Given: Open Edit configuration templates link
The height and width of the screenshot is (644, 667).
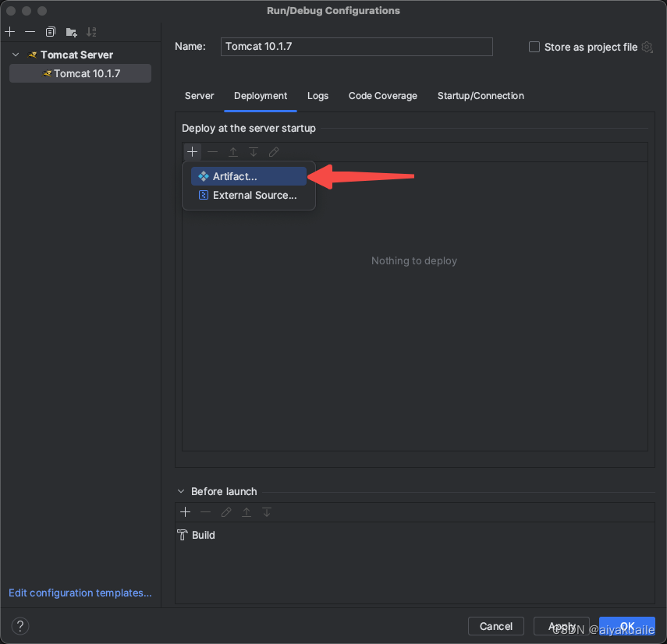Looking at the screenshot, I should [80, 593].
